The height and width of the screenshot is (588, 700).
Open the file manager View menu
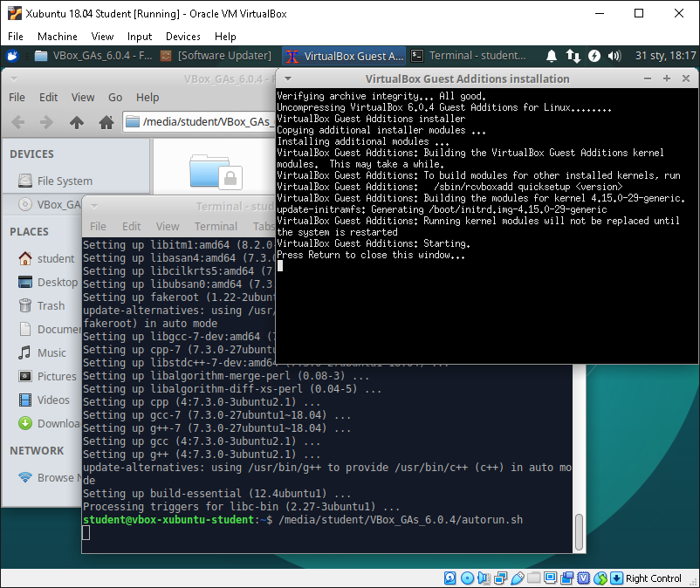coord(83,97)
